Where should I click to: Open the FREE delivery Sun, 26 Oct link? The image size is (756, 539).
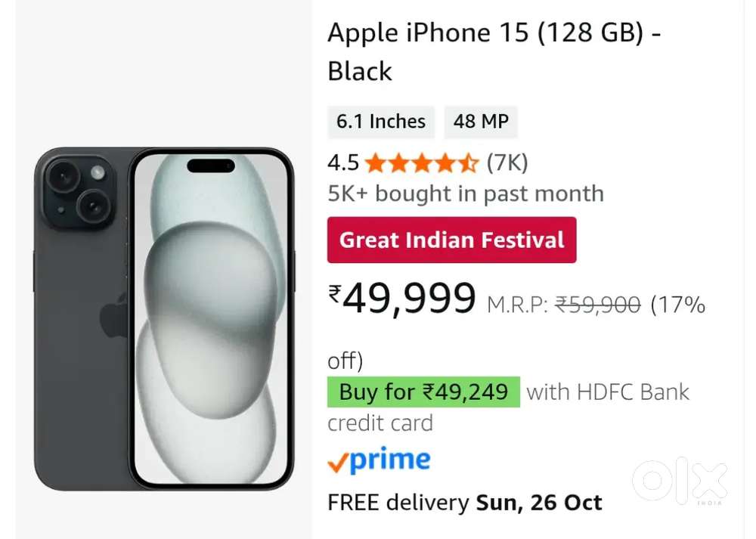click(x=463, y=502)
